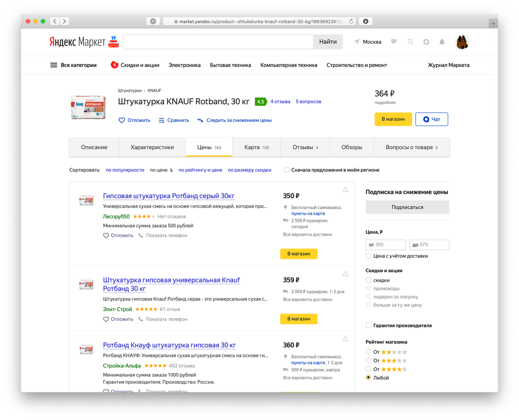
Task: Click the Сравнить list icon
Action: click(x=162, y=120)
